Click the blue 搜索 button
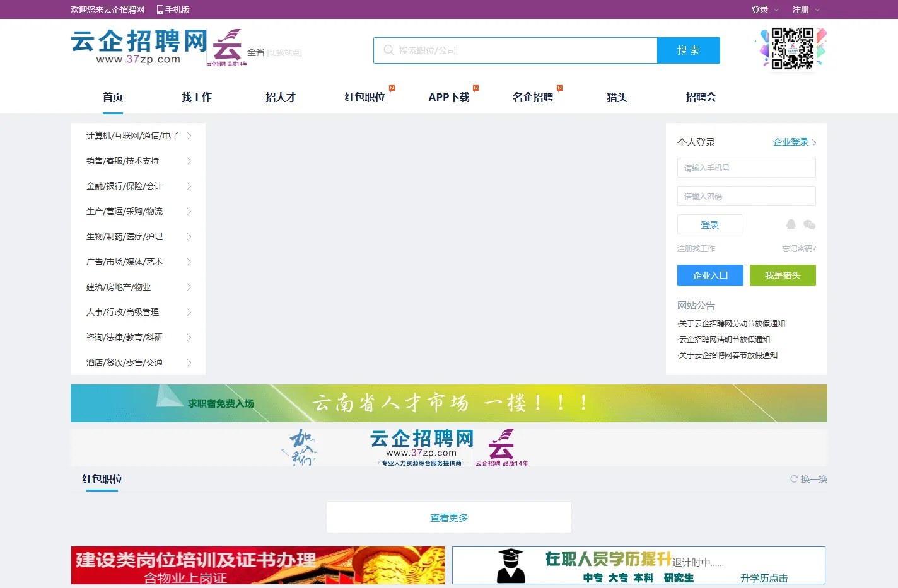This screenshot has height=588, width=898. point(689,50)
